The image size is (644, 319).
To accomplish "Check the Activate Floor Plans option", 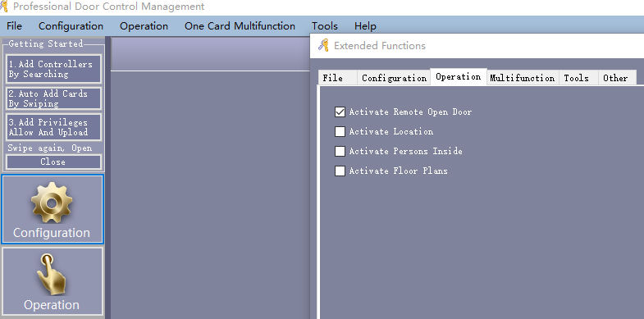I will 340,171.
